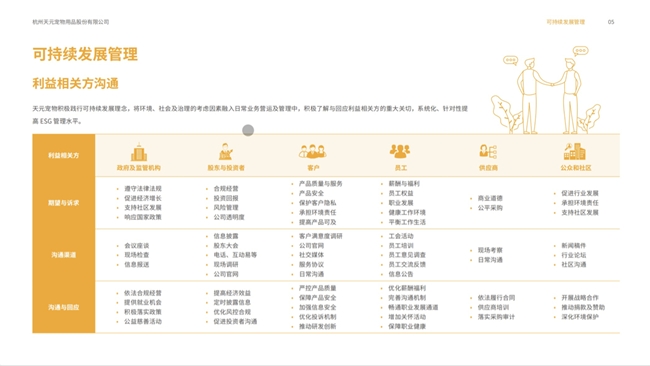Click the customers group icon above 客户

pos(313,151)
